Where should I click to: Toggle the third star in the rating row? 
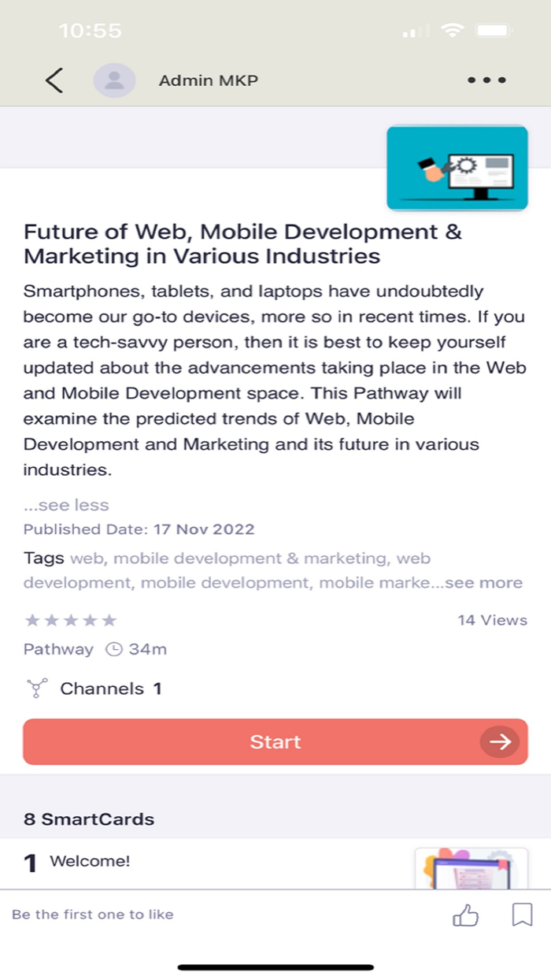[71, 620]
